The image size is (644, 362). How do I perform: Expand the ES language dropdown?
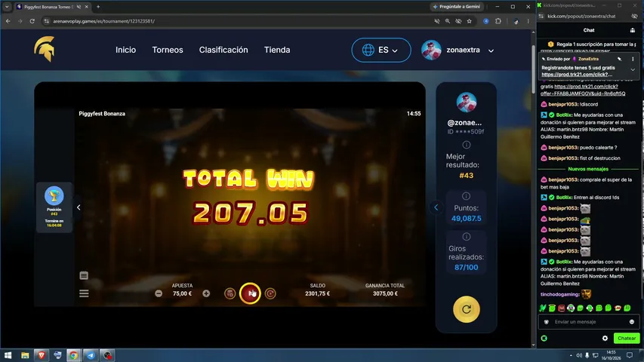click(381, 50)
